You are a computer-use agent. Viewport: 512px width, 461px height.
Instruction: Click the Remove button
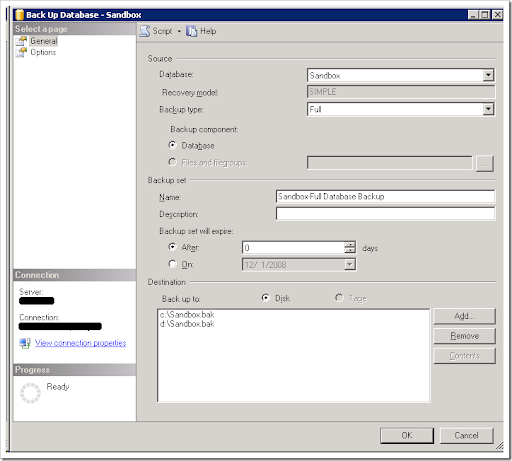464,336
